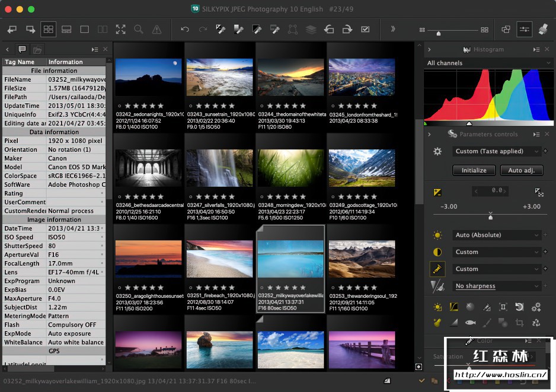This screenshot has height=392, width=556.
Task: Select the crop tool icon
Action: (x=519, y=323)
